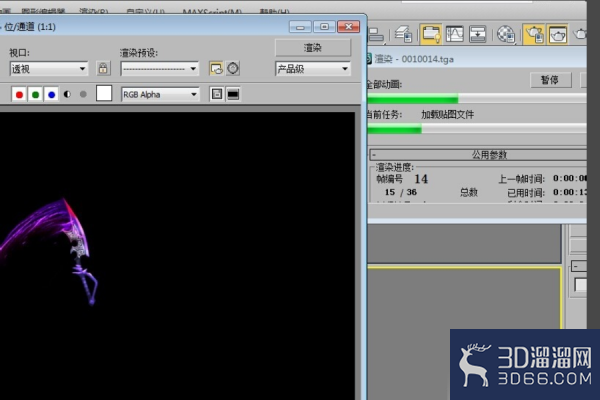Click the rendered purple weapon image

tap(50, 251)
